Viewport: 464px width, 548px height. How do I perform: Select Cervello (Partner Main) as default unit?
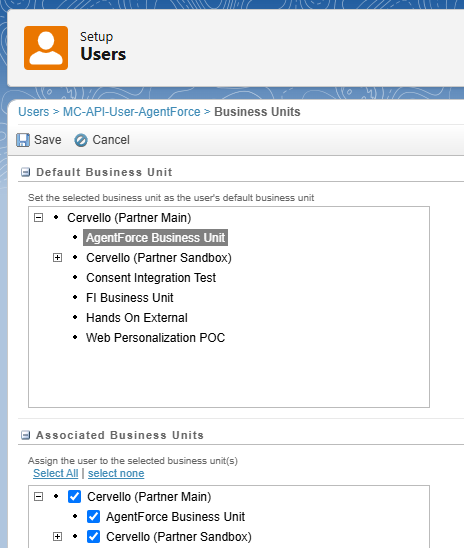click(x=129, y=218)
